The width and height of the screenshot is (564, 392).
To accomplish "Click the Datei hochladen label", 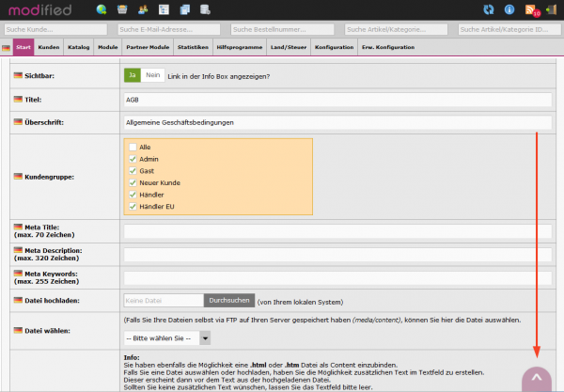I will pos(52,300).
